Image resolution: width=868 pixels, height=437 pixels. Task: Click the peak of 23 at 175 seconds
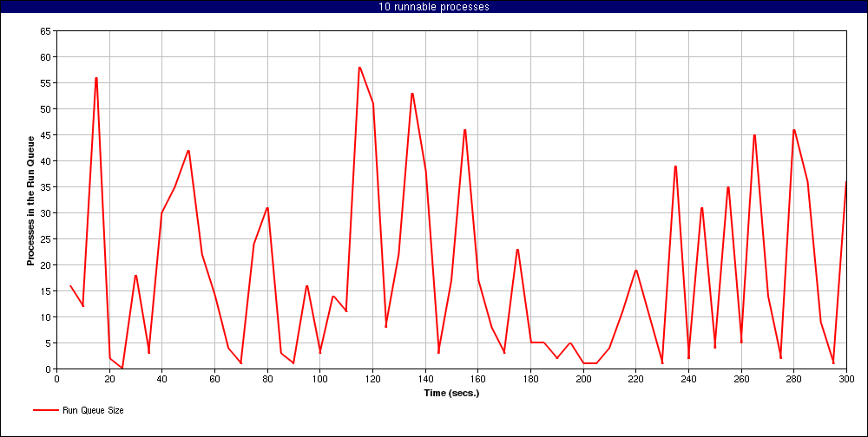click(x=517, y=250)
